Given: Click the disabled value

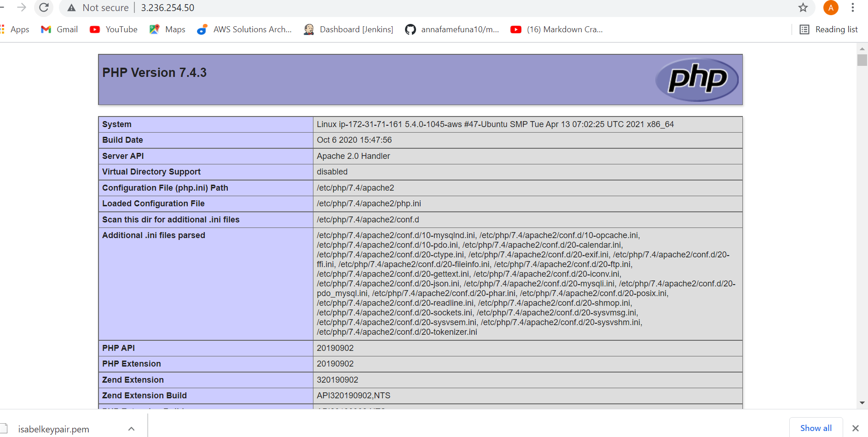Looking at the screenshot, I should (332, 172).
